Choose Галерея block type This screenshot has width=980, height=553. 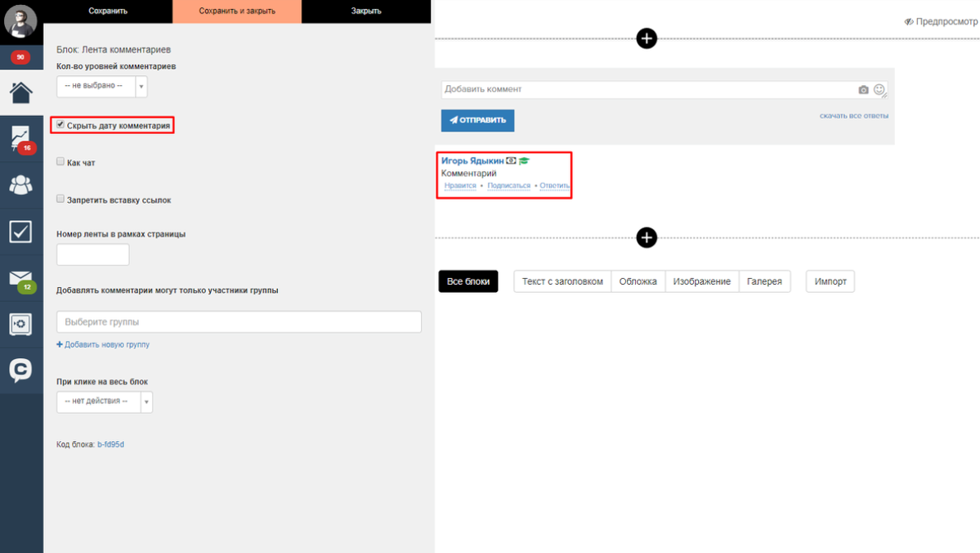[764, 281]
